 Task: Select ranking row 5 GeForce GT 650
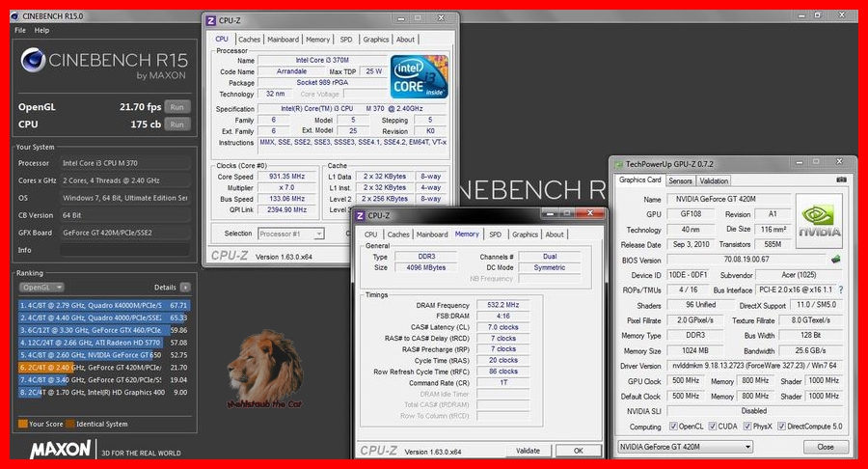(x=103, y=355)
